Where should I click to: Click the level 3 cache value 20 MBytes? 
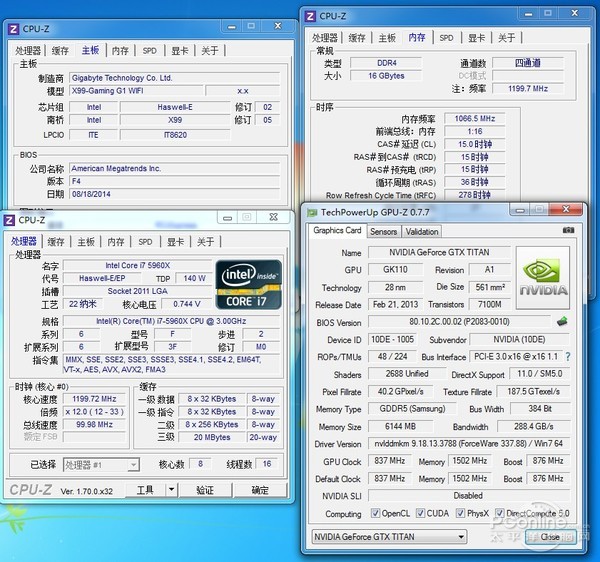point(212,437)
